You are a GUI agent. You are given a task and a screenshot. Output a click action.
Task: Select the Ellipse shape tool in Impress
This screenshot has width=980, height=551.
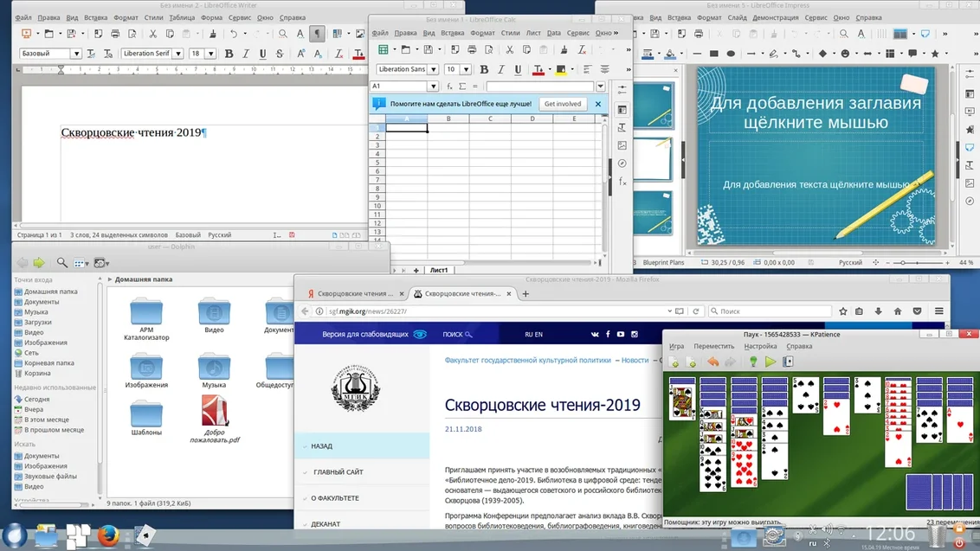click(731, 54)
